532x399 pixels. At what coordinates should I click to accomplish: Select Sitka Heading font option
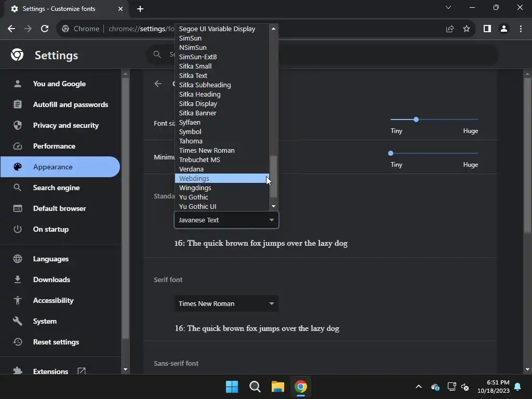click(222, 95)
